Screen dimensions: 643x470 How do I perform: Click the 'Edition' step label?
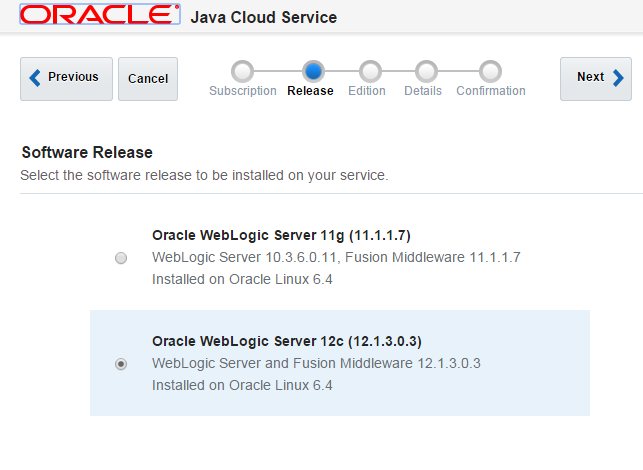(x=367, y=91)
